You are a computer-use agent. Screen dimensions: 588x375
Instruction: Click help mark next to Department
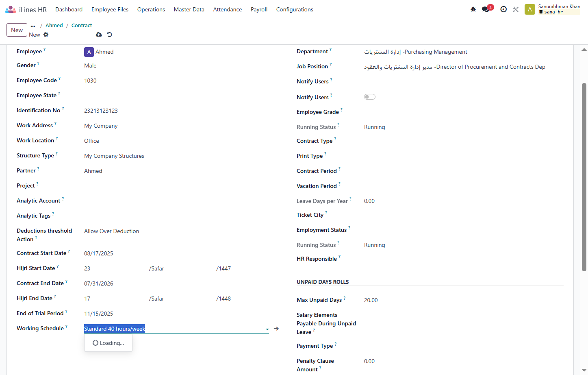pyautogui.click(x=330, y=49)
